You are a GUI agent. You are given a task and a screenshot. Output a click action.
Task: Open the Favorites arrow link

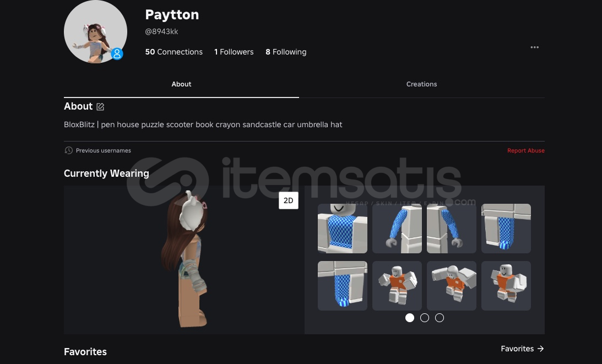pyautogui.click(x=522, y=349)
